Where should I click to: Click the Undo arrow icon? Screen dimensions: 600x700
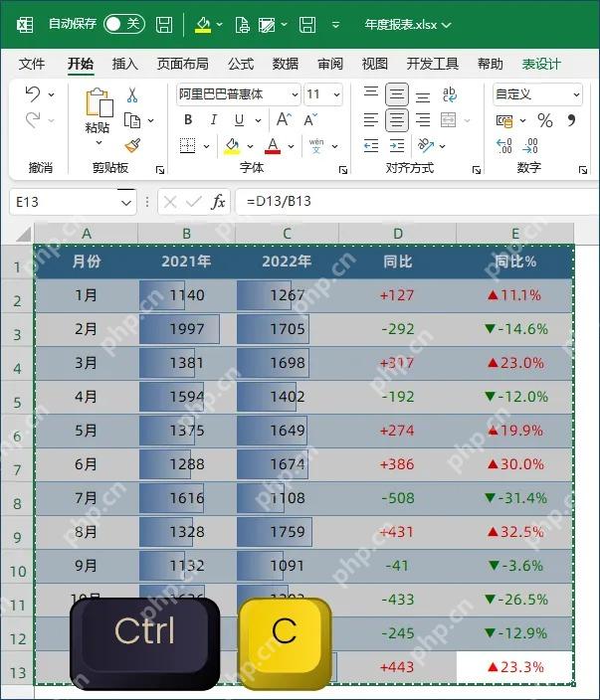point(33,94)
